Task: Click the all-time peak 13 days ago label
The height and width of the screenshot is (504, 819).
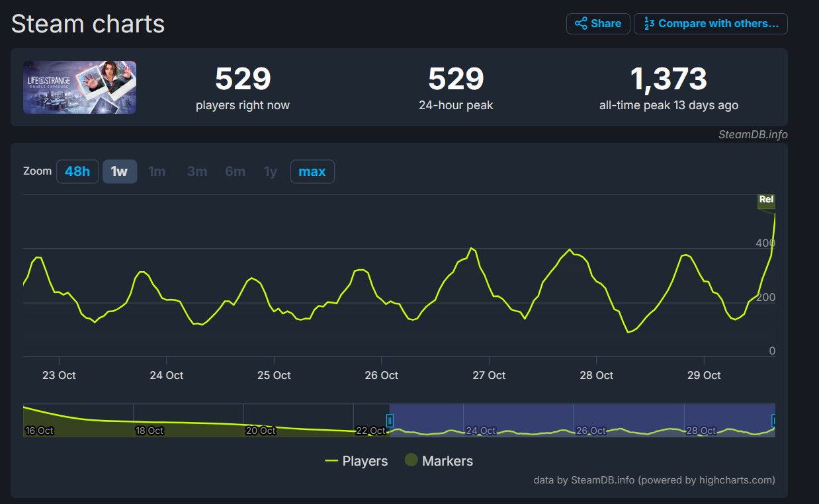Action: [669, 105]
